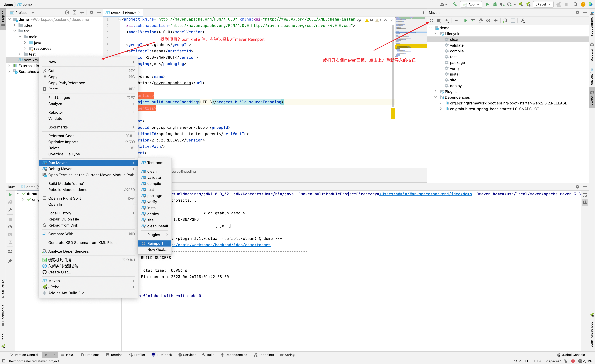Click the Search Everywhere magnifier icon
Image resolution: width=595 pixels, height=364 pixels.
pos(575,4)
